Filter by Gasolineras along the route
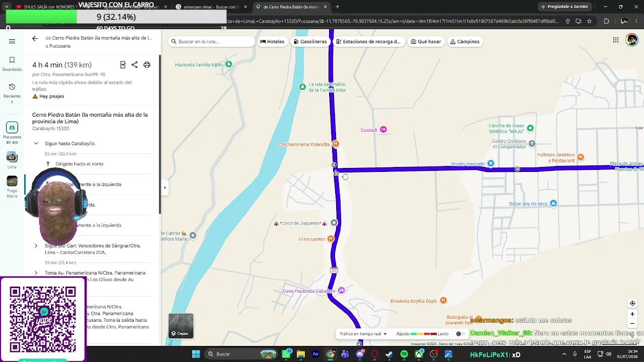This screenshot has width=644, height=362. [x=310, y=42]
